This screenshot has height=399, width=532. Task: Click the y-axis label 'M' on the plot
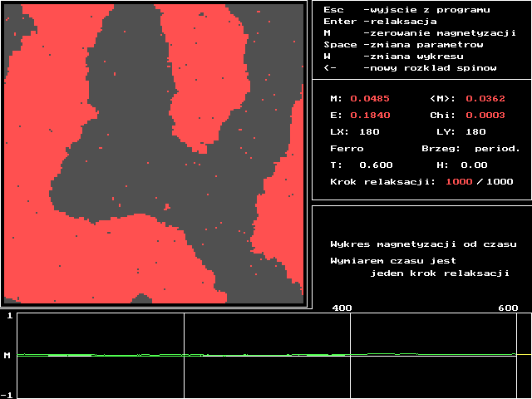click(7, 356)
